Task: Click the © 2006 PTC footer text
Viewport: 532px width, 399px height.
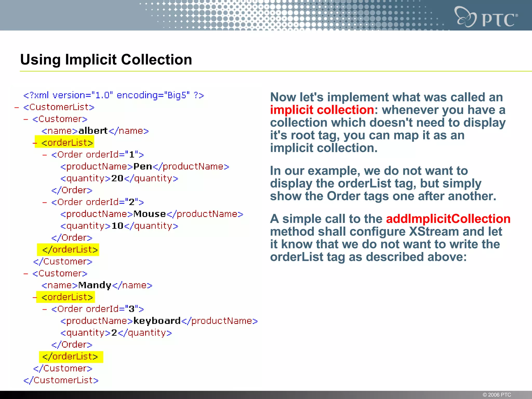Action: [497, 395]
